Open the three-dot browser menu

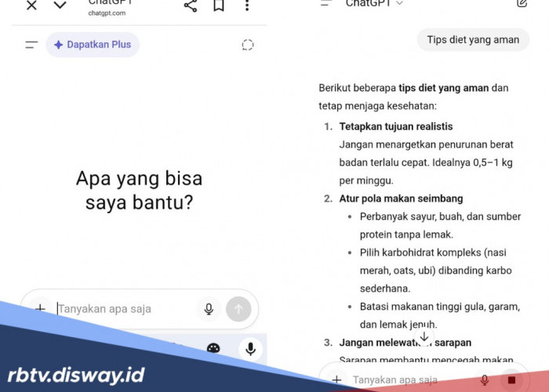click(x=247, y=5)
